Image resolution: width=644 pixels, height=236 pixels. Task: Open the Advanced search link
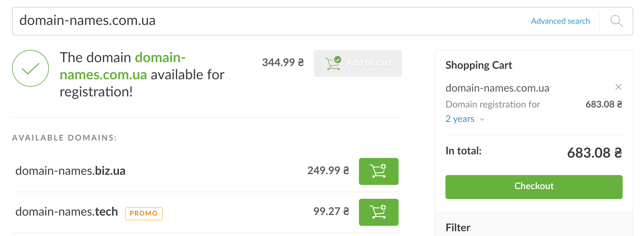pos(560,21)
